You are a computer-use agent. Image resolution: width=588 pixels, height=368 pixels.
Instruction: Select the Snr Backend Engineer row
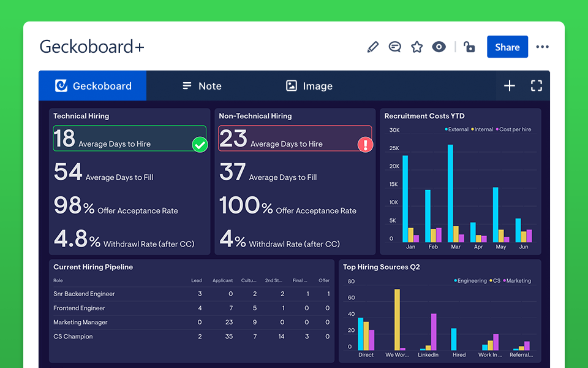click(84, 294)
